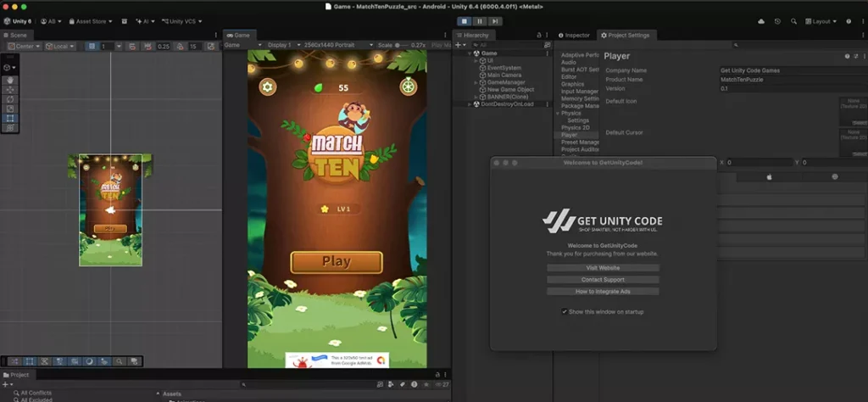
Task: Collapse Physics section in Project Settings
Action: (x=558, y=113)
